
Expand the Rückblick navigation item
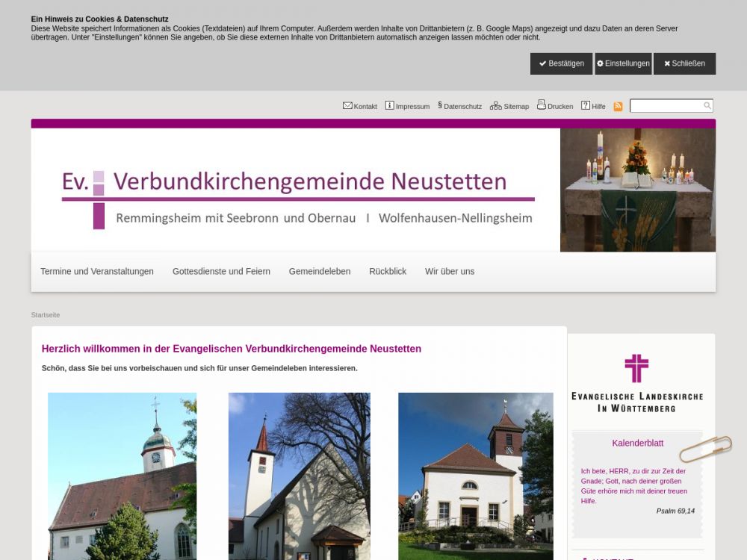click(388, 272)
